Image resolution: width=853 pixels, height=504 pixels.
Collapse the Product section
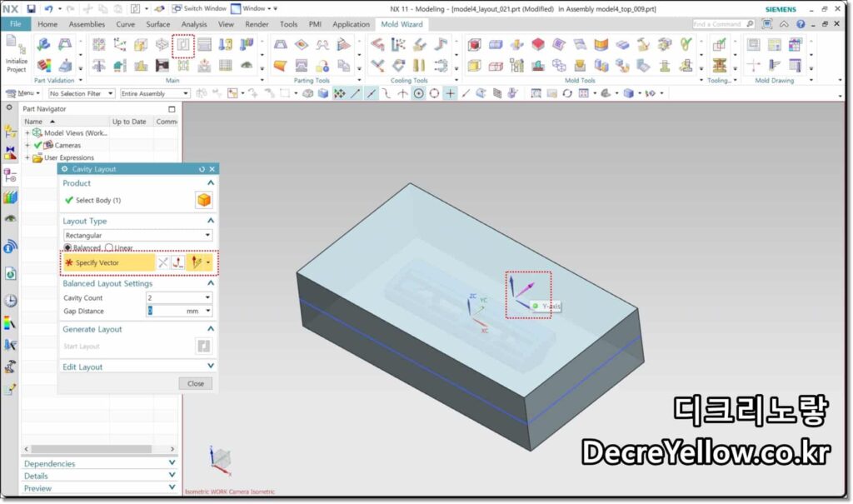[x=211, y=183]
